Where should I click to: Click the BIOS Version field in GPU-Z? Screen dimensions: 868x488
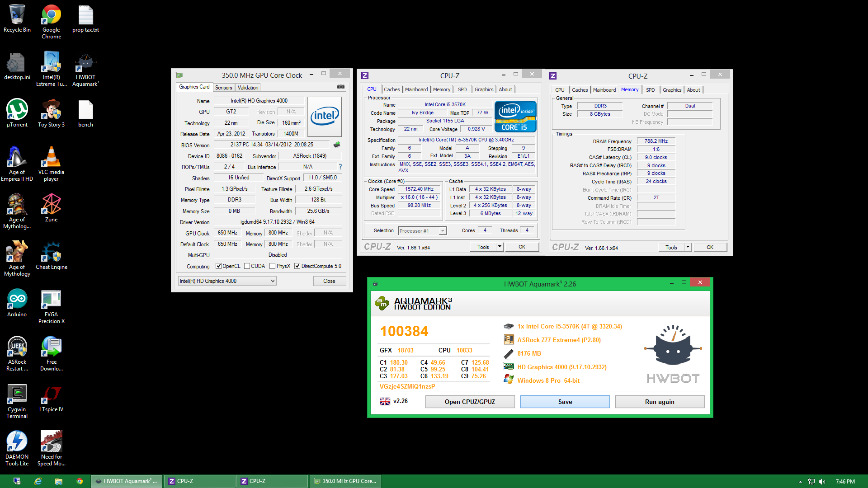click(272, 145)
